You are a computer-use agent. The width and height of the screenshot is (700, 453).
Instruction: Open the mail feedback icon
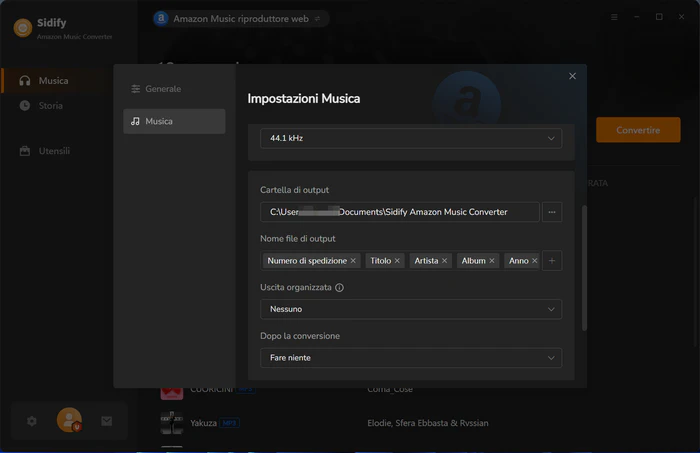[x=107, y=421]
